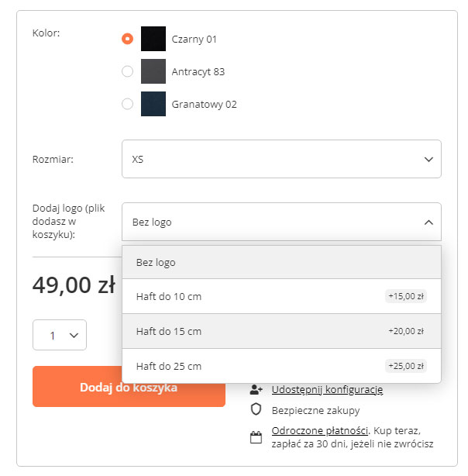Click the black Czarny color swatch
468x476 pixels.
pos(153,39)
